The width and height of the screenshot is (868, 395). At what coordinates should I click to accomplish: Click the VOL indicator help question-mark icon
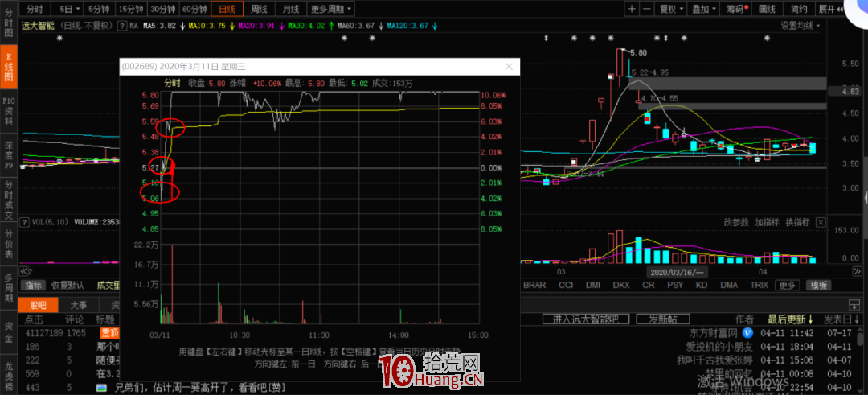(x=24, y=222)
